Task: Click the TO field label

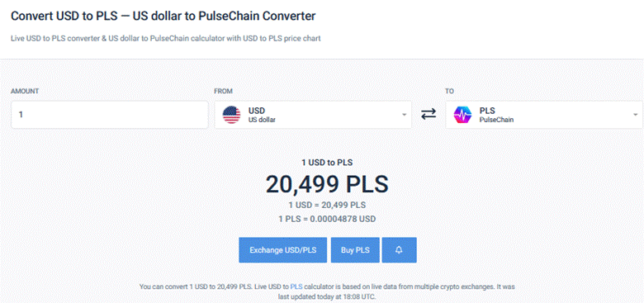Action: [449, 91]
